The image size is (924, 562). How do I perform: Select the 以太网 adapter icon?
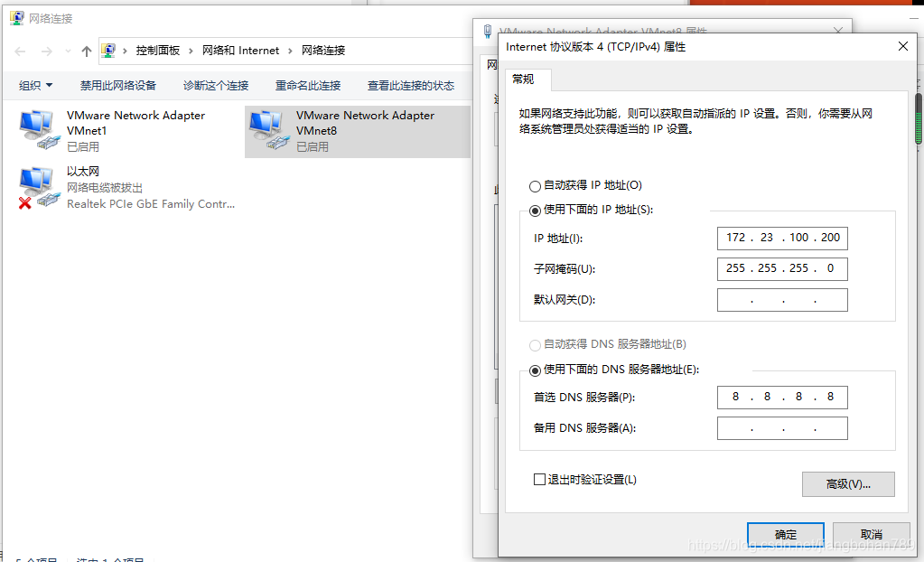[x=40, y=188]
